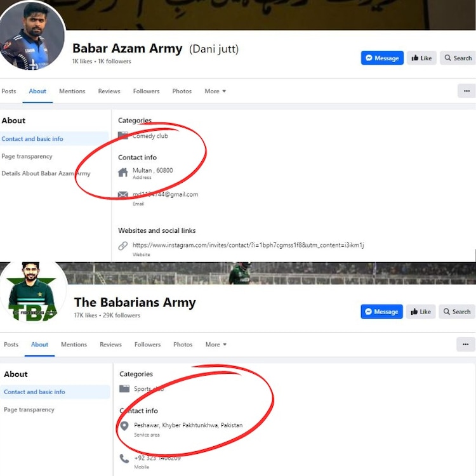Select Details About Babar Azam Army
The image size is (476, 476).
(46, 173)
